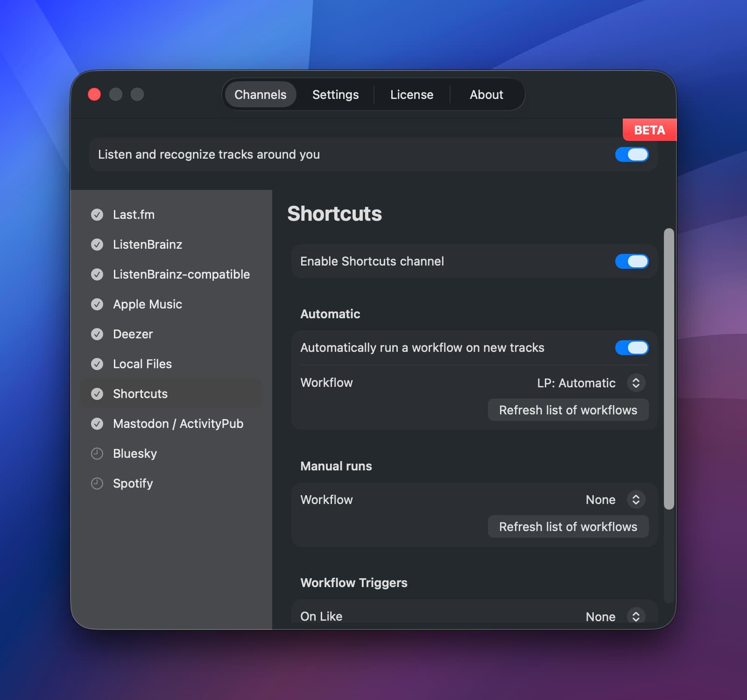Screen dimensions: 747x700
Task: Click the Local Files checkmark icon
Action: click(97, 364)
